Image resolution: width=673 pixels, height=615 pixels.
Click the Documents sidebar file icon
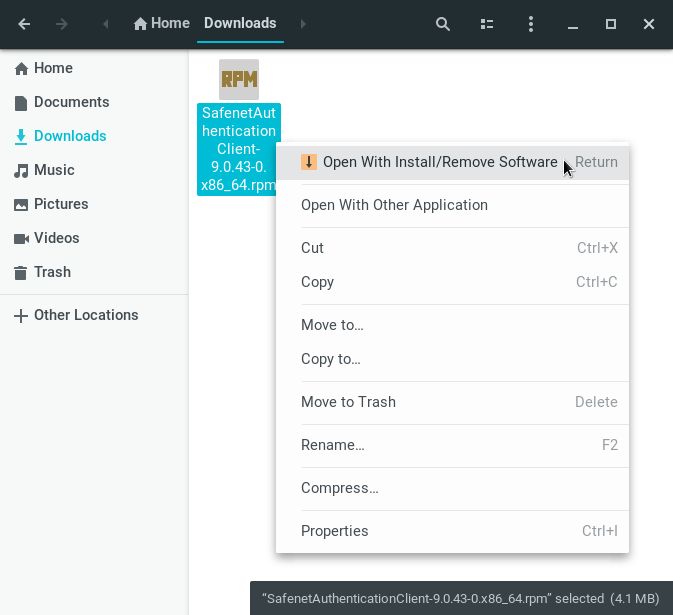point(21,103)
